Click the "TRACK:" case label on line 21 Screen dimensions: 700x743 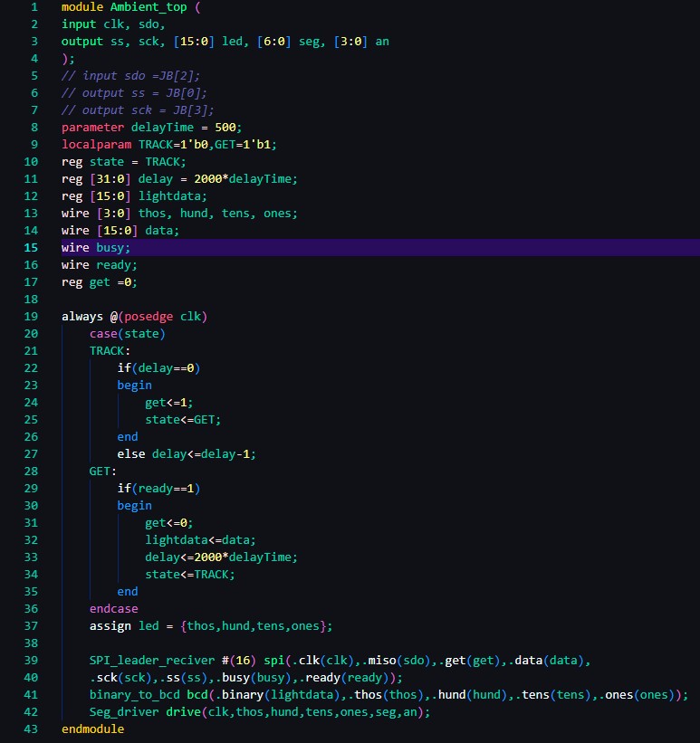click(x=110, y=351)
